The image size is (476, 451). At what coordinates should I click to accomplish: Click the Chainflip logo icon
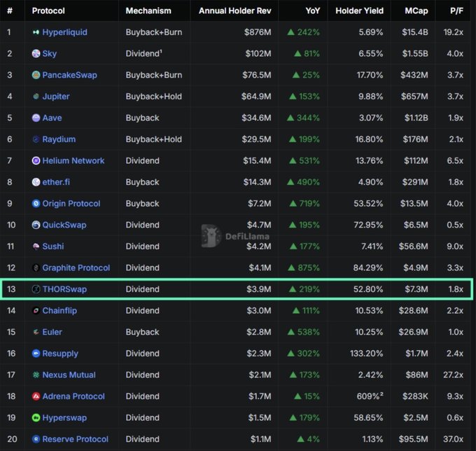click(x=36, y=311)
